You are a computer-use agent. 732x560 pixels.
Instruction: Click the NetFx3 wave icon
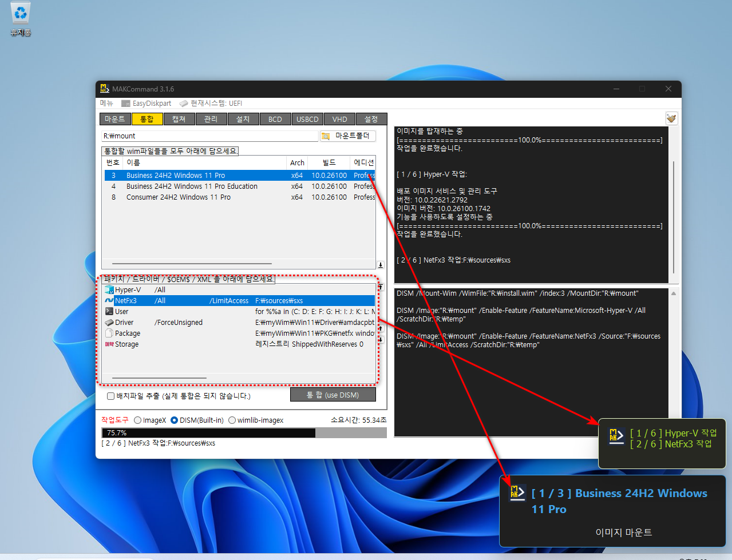(109, 301)
